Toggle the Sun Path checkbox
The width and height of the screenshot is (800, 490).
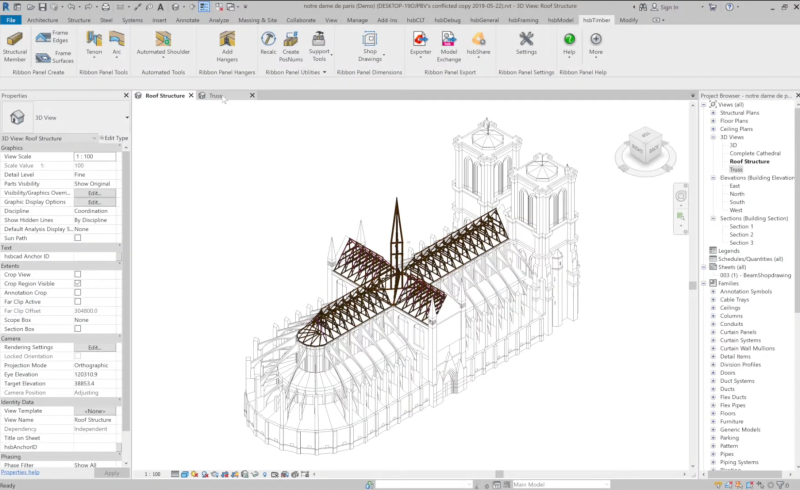click(x=78, y=238)
